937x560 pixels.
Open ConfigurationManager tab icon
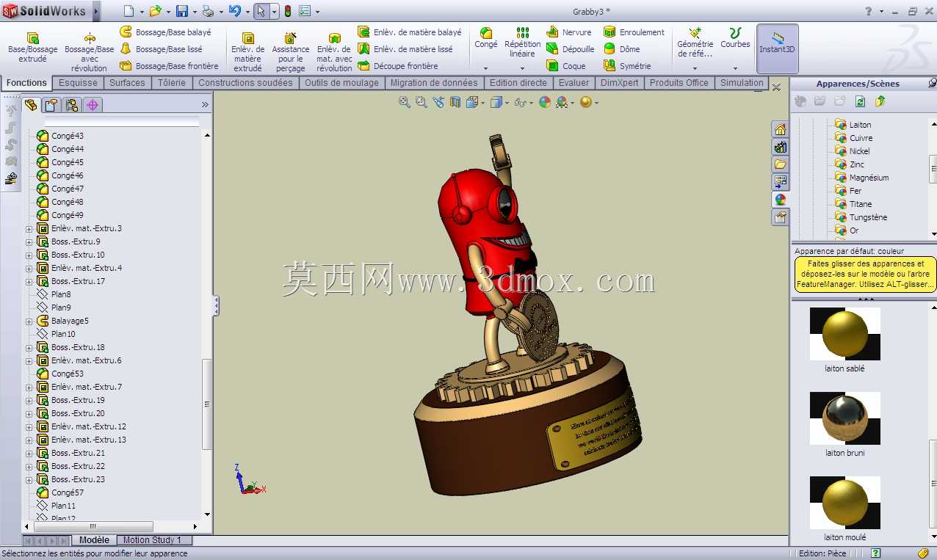point(71,105)
